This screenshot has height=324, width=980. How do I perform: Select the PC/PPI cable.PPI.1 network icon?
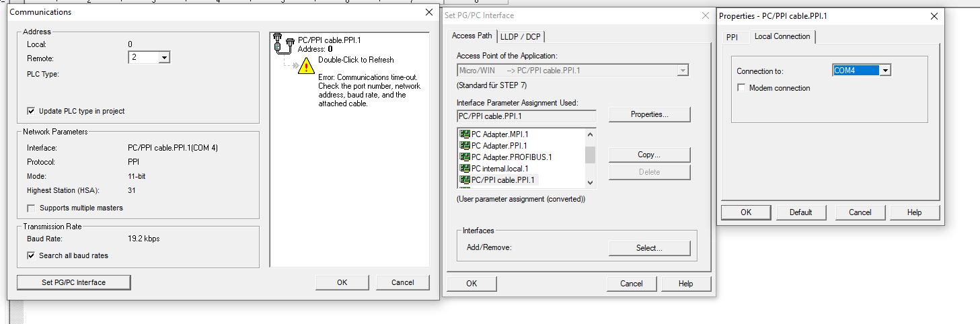point(284,44)
